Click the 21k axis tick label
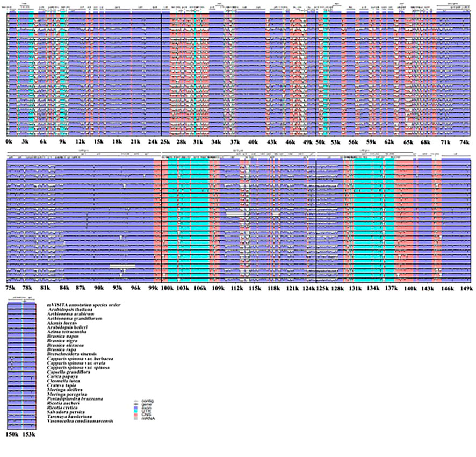 pyautogui.click(x=135, y=142)
